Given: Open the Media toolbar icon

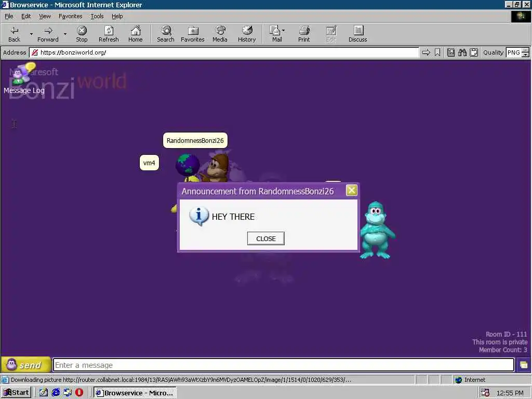Looking at the screenshot, I should 220,34.
